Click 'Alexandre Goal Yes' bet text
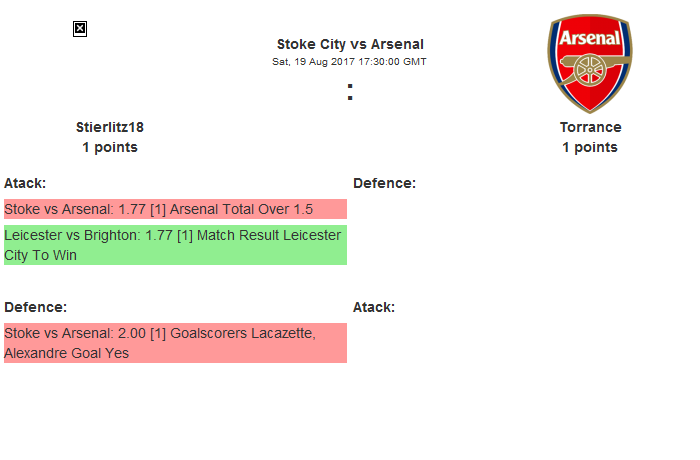Image resolution: width=700 pixels, height=460 pixels. click(66, 353)
